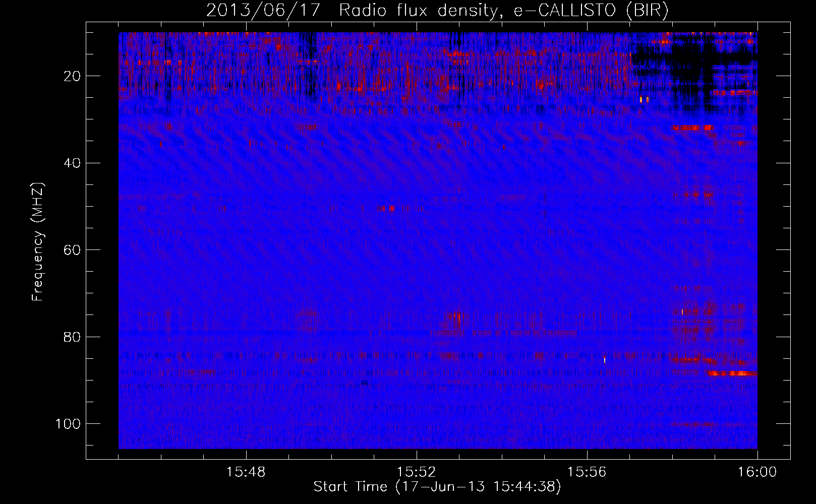The height and width of the screenshot is (504, 816).
Task: Click the yellow spot near 25 MHz at 15:57
Action: pyautogui.click(x=644, y=100)
